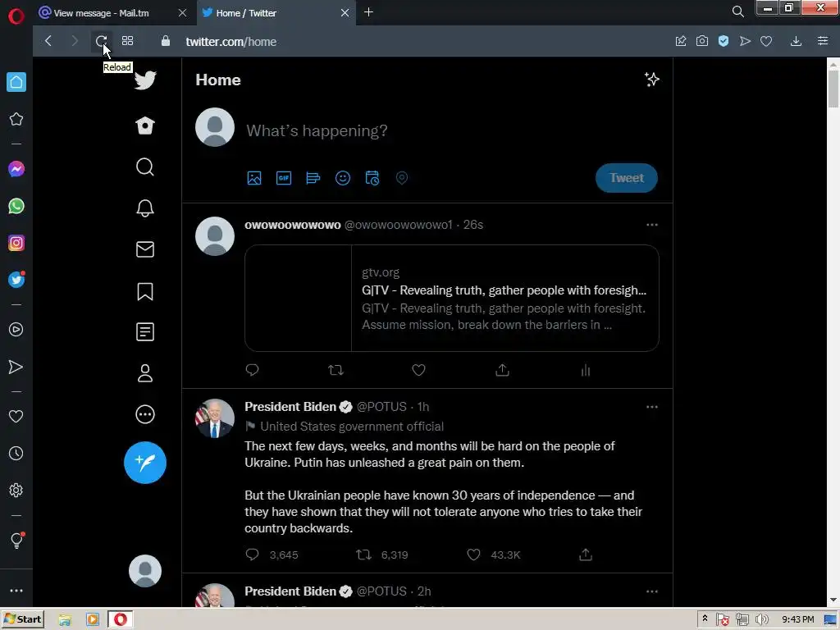The height and width of the screenshot is (630, 840).
Task: Schedule the tweet with calendar icon
Action: pyautogui.click(x=372, y=178)
